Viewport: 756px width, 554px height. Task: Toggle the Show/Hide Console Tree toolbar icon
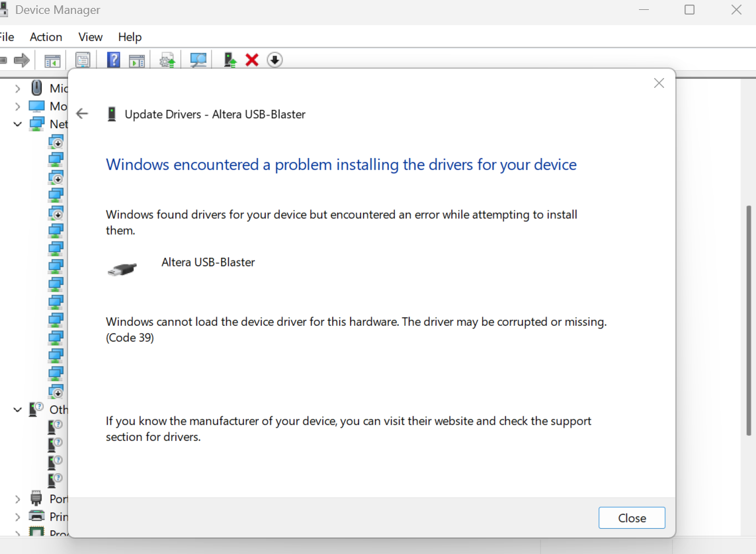52,61
